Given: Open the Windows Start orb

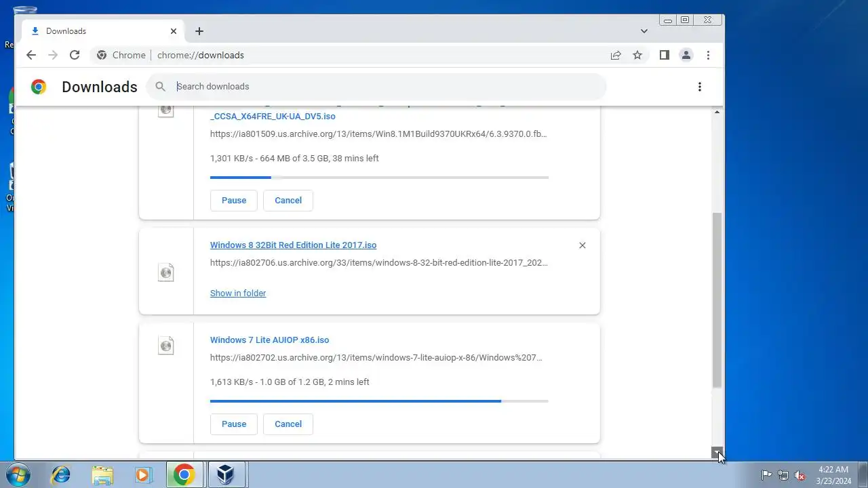Looking at the screenshot, I should click(17, 474).
